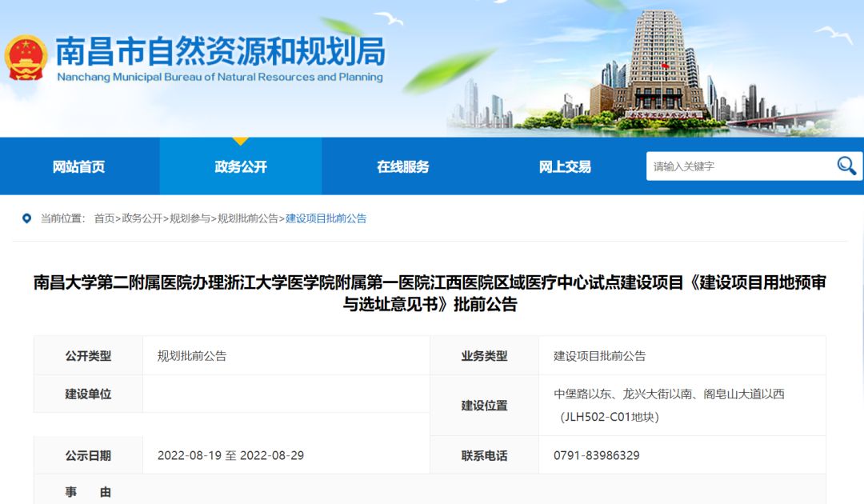Open the 规划参与 breadcrumb link
The height and width of the screenshot is (504, 864).
tap(190, 218)
